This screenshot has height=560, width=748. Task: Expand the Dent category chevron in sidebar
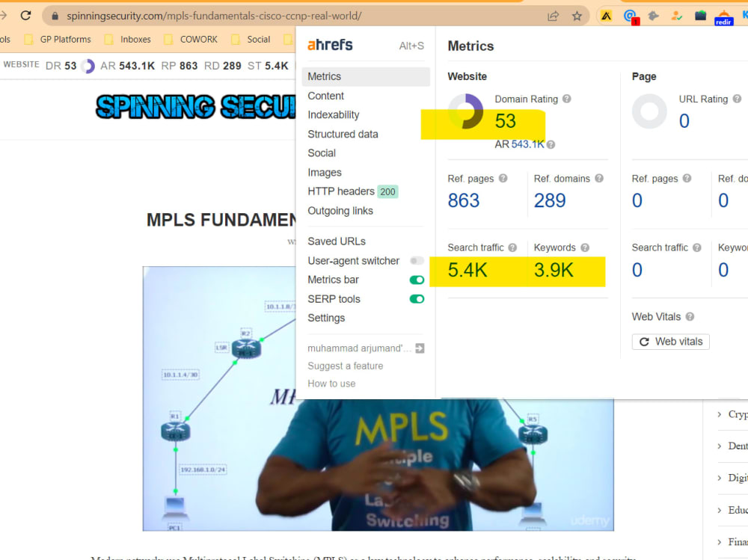(x=720, y=446)
